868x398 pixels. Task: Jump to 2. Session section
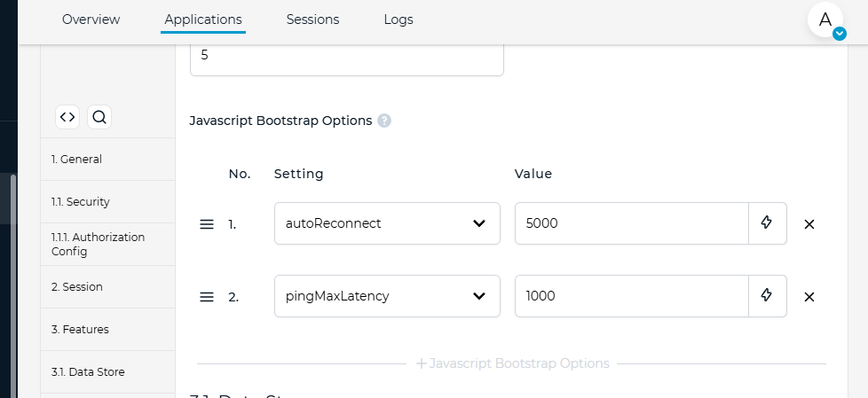[108, 287]
